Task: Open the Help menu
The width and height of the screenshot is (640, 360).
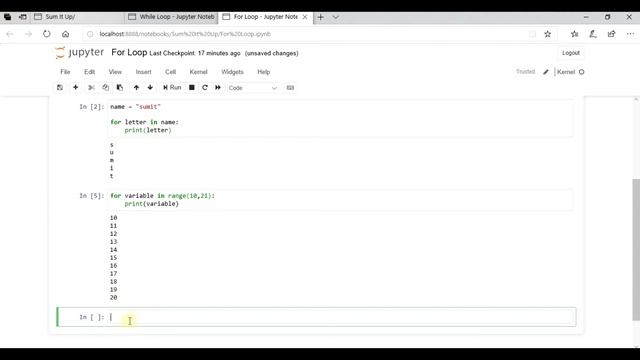Action: click(264, 72)
